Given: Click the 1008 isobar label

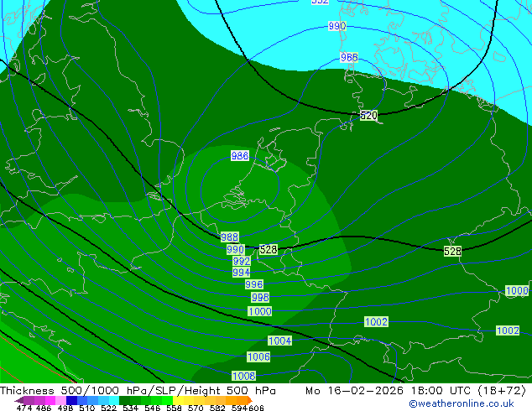Looking at the screenshot, I should click(244, 376).
